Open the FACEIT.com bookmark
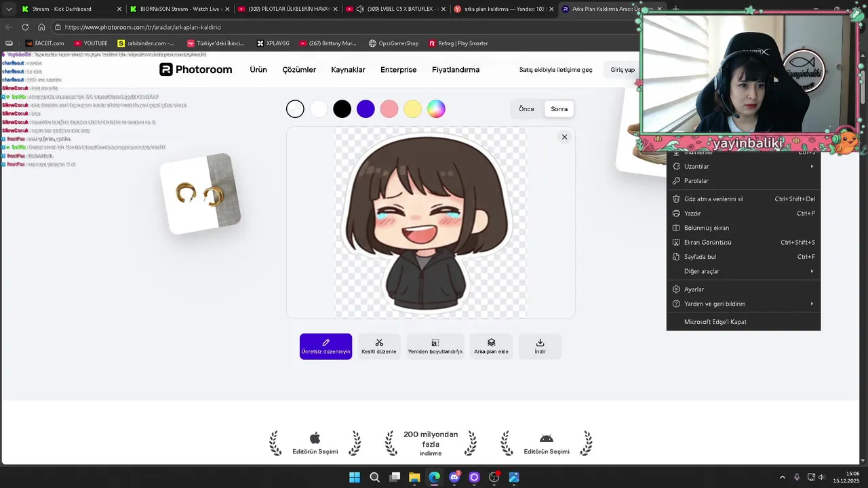 tap(45, 43)
